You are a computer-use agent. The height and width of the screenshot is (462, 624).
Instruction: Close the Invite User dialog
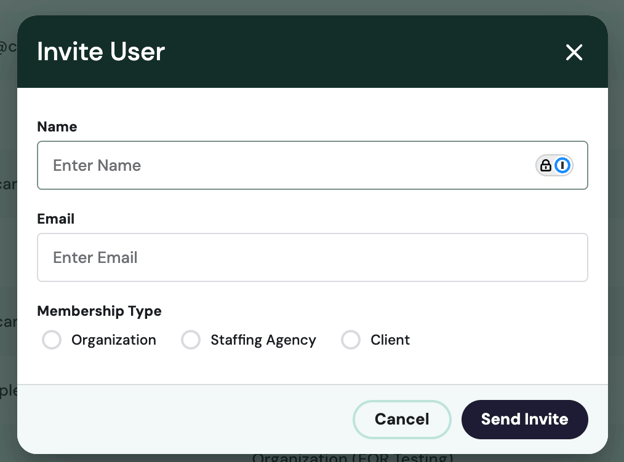574,52
